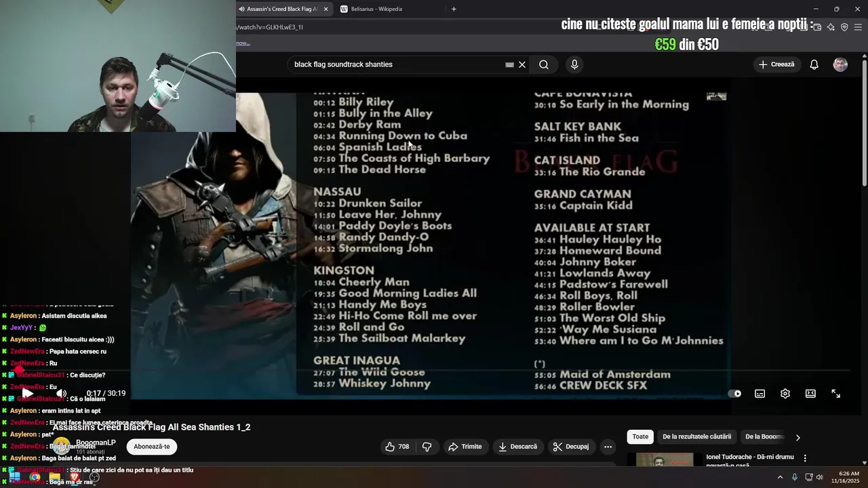The width and height of the screenshot is (868, 488).
Task: Open the browser hamburger menu
Action: click(x=858, y=27)
